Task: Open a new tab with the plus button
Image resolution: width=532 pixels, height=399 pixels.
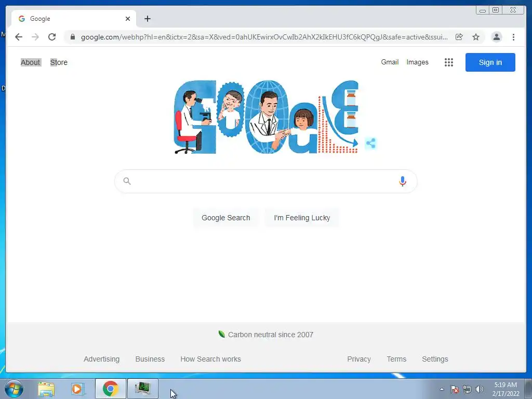Action: [147, 19]
